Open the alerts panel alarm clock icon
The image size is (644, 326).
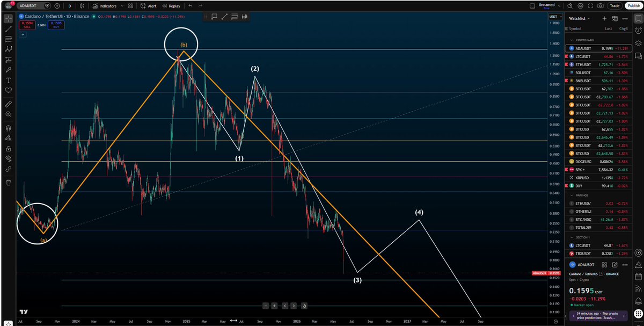pos(638,31)
